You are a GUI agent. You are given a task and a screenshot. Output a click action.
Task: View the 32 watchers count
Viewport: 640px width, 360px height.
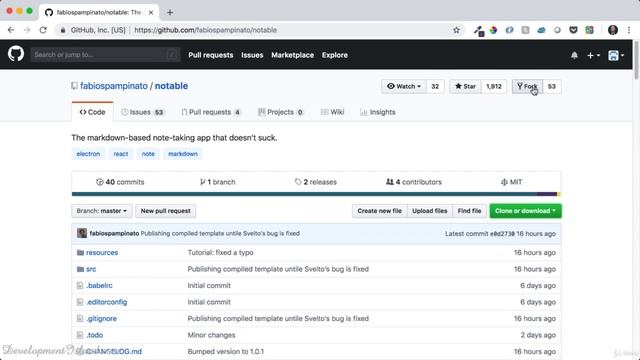(435, 87)
